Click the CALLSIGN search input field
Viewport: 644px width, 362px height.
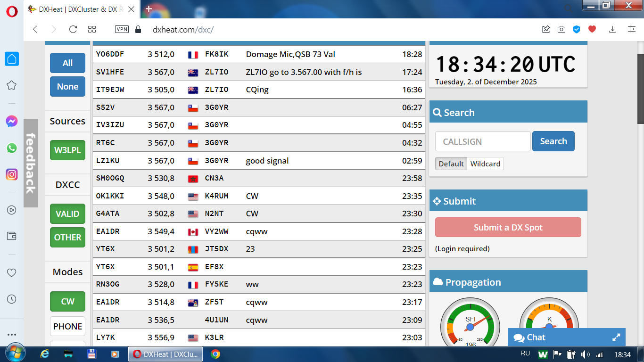[482, 141]
